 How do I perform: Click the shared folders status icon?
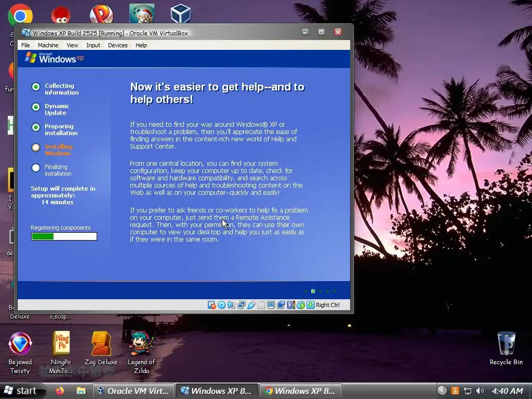(261, 304)
